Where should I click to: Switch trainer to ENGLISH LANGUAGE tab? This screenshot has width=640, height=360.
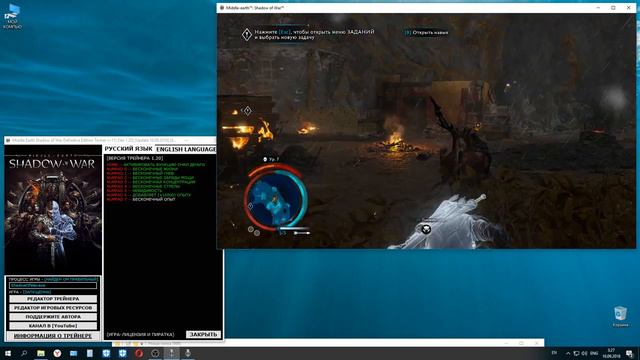click(x=186, y=149)
